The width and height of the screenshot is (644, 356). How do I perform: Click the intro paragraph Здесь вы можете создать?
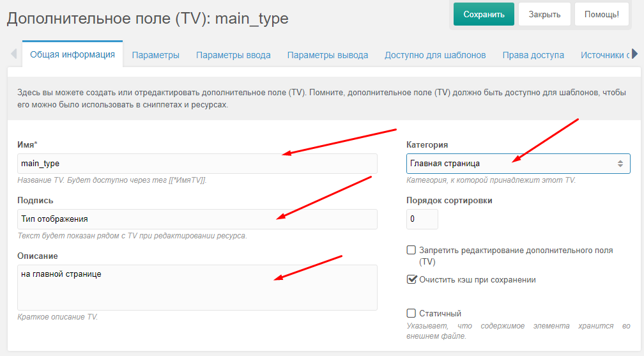click(x=321, y=98)
